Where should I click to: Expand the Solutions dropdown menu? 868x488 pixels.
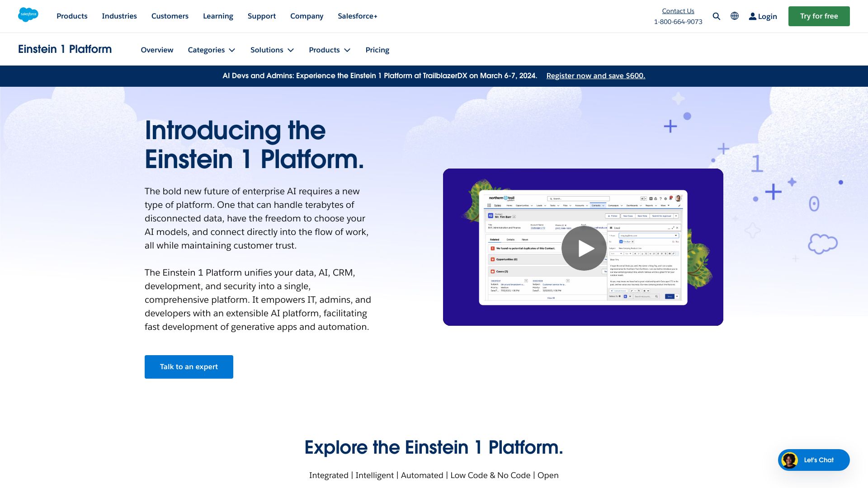coord(271,49)
